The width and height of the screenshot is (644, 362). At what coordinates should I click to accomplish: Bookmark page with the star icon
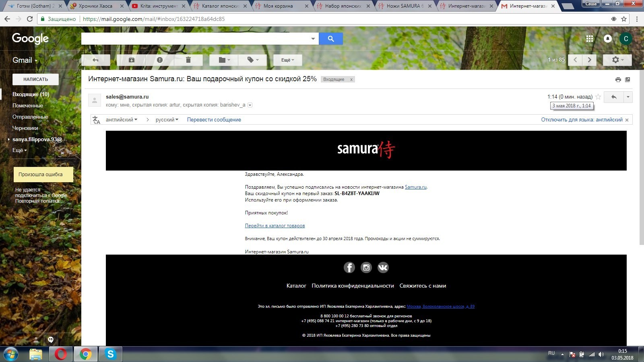(x=624, y=19)
